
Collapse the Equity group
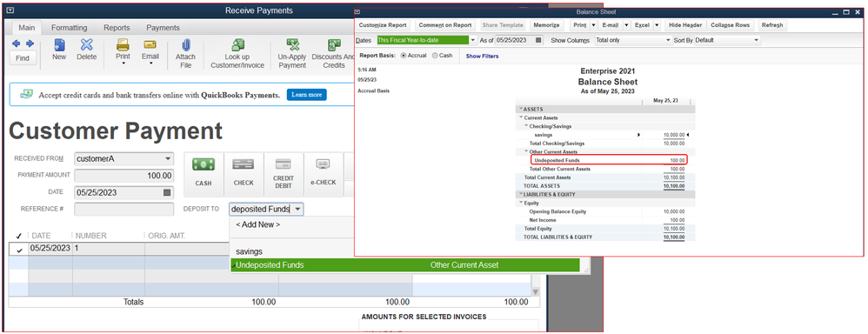point(521,203)
